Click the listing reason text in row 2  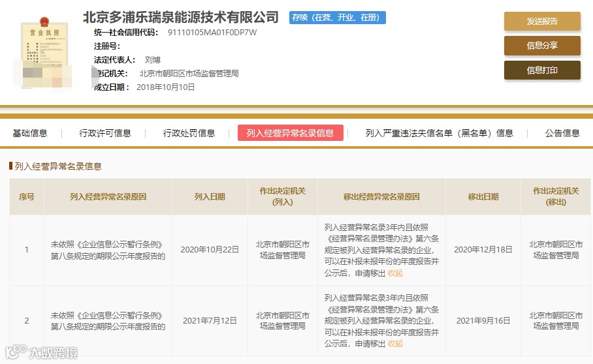[x=108, y=321]
